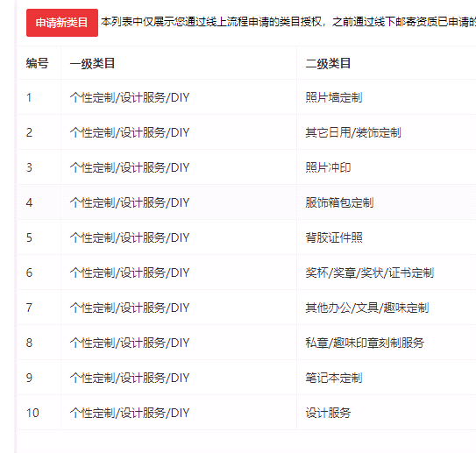Click the 背胶证件照 cell
Image resolution: width=476 pixels, height=453 pixels.
coord(334,237)
